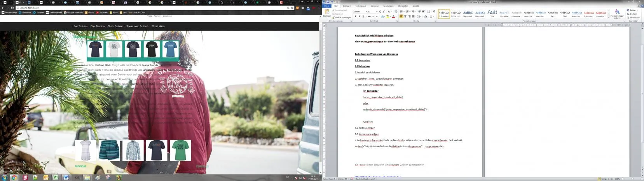The width and height of the screenshot is (644, 181).
Task: Show paragraph marks (pilcrow) in Word
Action: click(434, 12)
